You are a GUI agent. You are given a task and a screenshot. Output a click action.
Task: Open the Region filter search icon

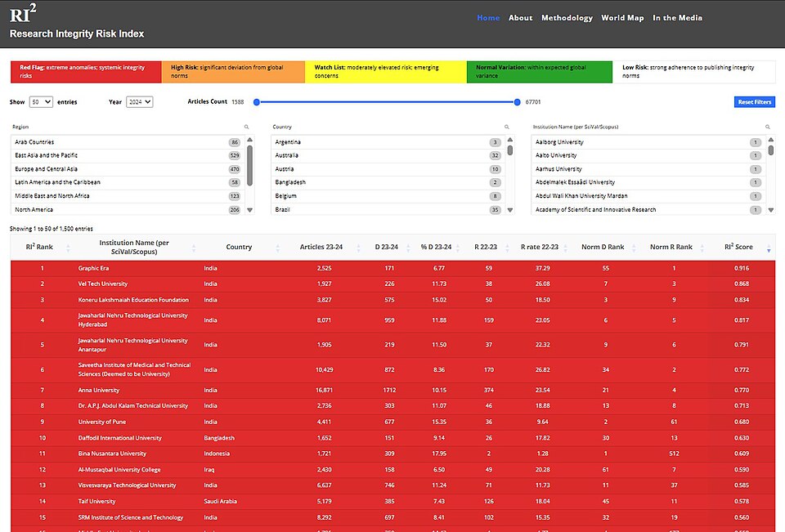coord(246,127)
